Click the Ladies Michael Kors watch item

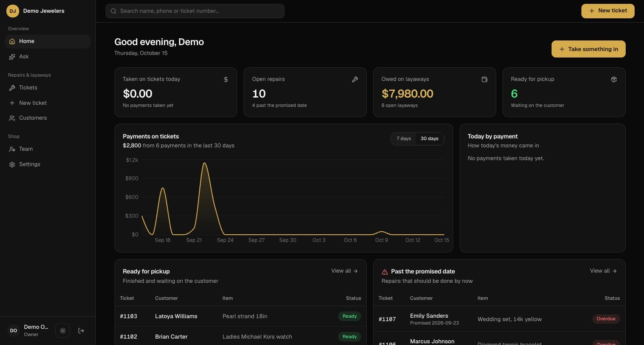[x=257, y=336]
